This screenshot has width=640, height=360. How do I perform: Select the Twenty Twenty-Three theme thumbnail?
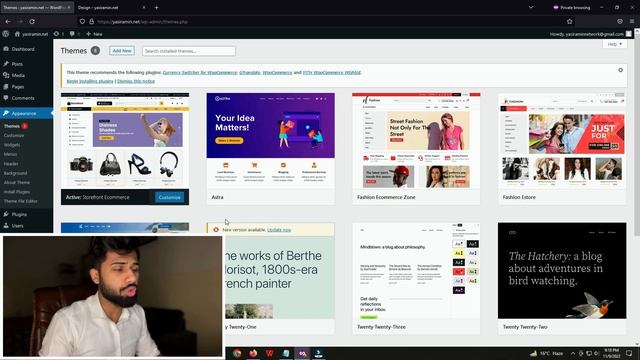416,271
